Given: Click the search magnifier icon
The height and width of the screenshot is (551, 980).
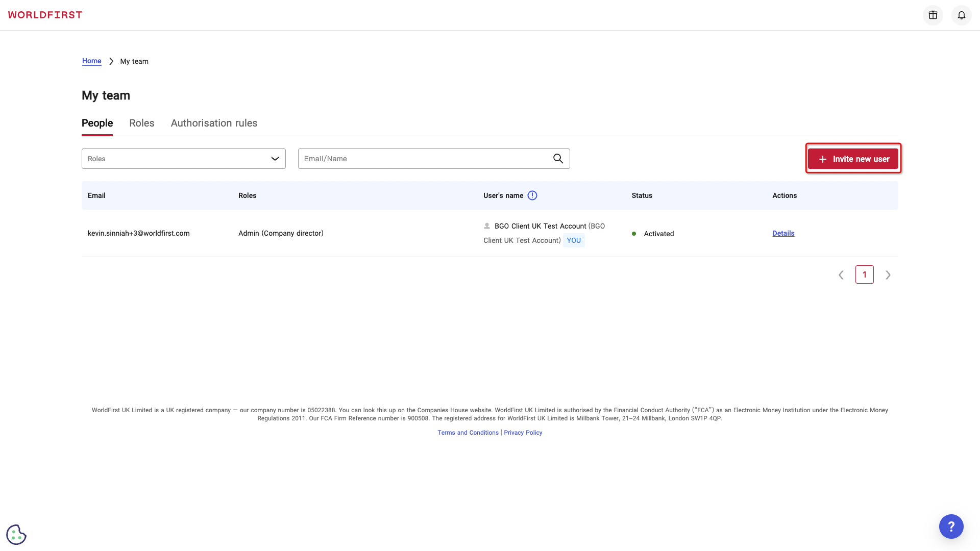Looking at the screenshot, I should click(558, 159).
